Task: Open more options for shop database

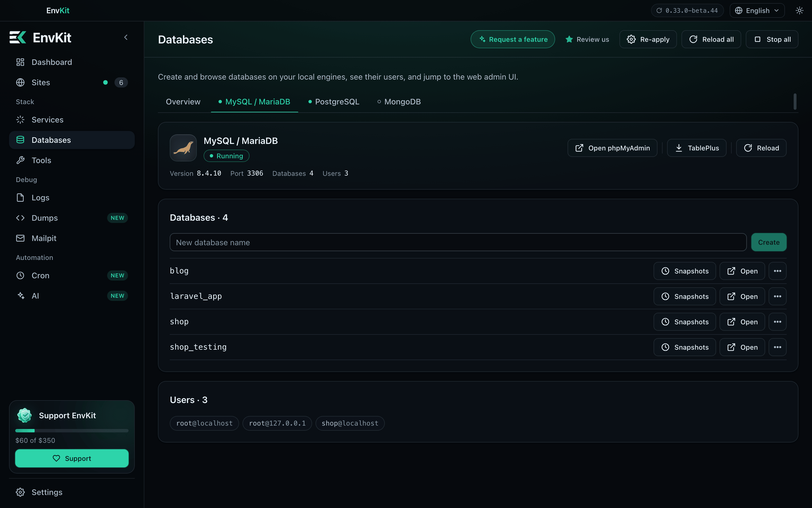Action: tap(777, 322)
